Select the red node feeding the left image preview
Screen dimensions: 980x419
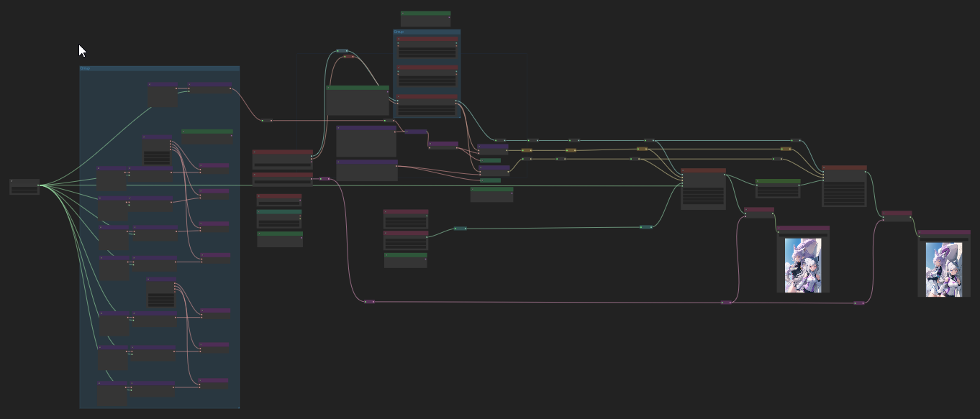click(759, 213)
